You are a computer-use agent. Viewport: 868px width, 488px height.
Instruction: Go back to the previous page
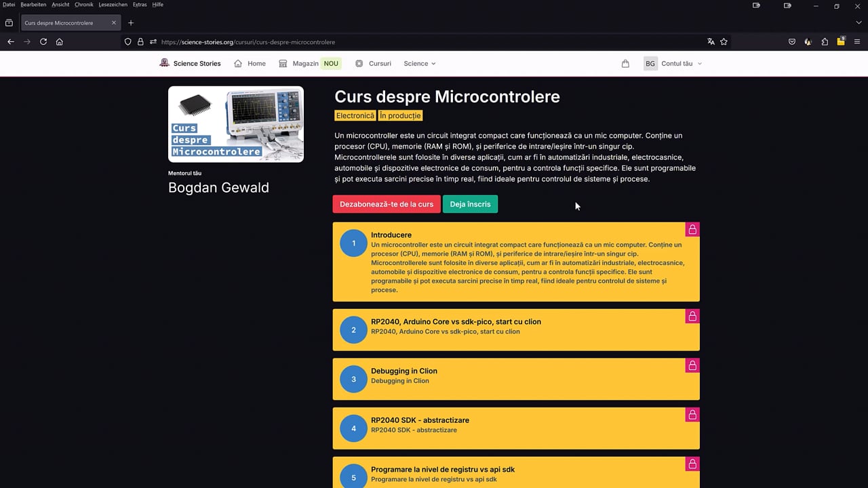[x=11, y=41]
